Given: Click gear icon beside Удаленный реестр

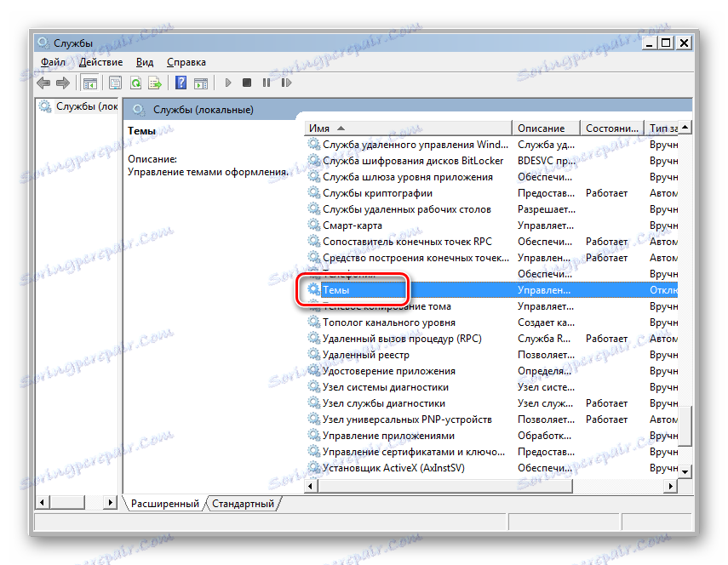Looking at the screenshot, I should coord(314,354).
